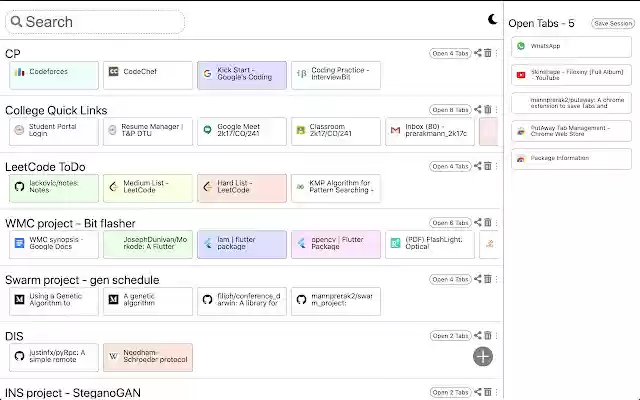640x400 pixels.
Task: Share the DIS group
Action: pos(478,336)
